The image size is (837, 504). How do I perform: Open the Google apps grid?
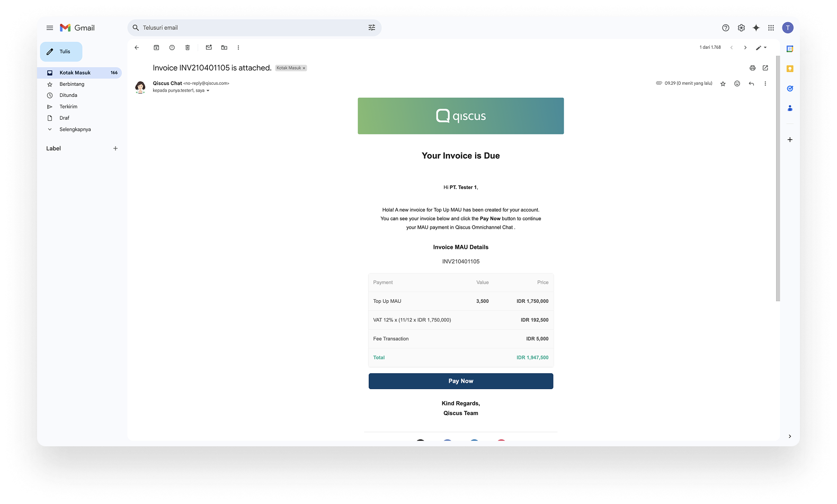pyautogui.click(x=771, y=28)
